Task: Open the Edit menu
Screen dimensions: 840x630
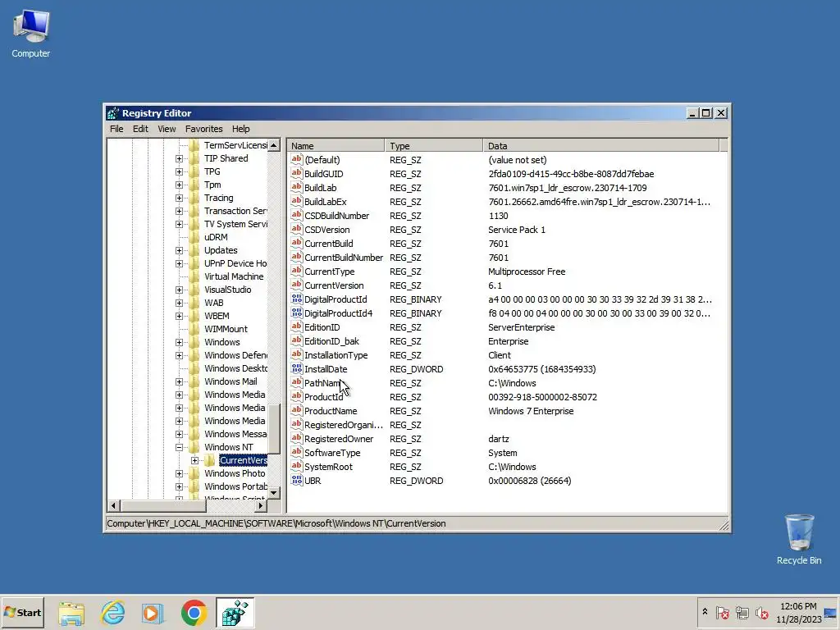Action: (x=140, y=129)
